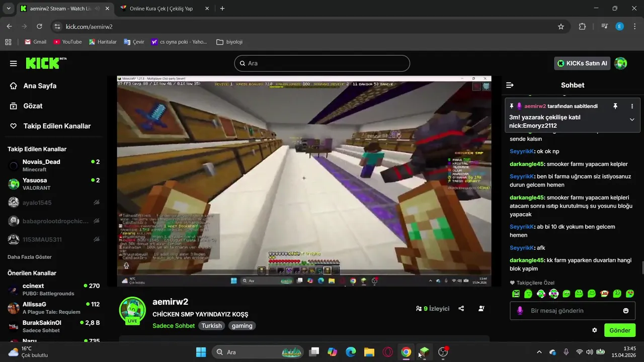This screenshot has width=644, height=362.
Task: Open chat settings gear
Action: click(x=594, y=330)
